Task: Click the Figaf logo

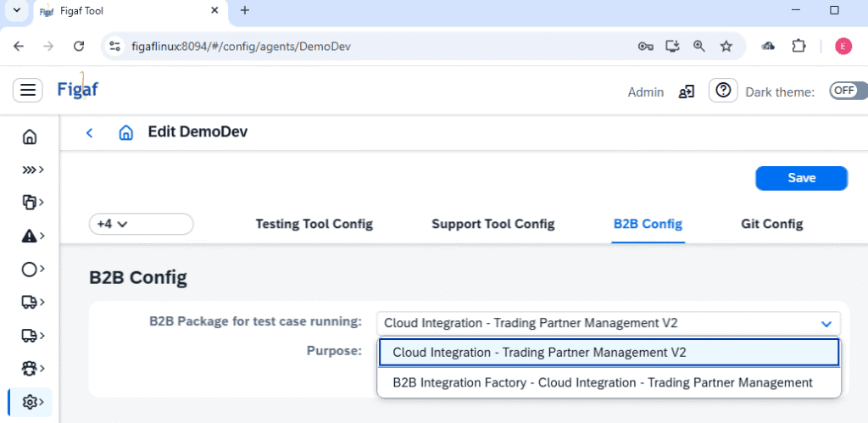Action: [x=77, y=87]
